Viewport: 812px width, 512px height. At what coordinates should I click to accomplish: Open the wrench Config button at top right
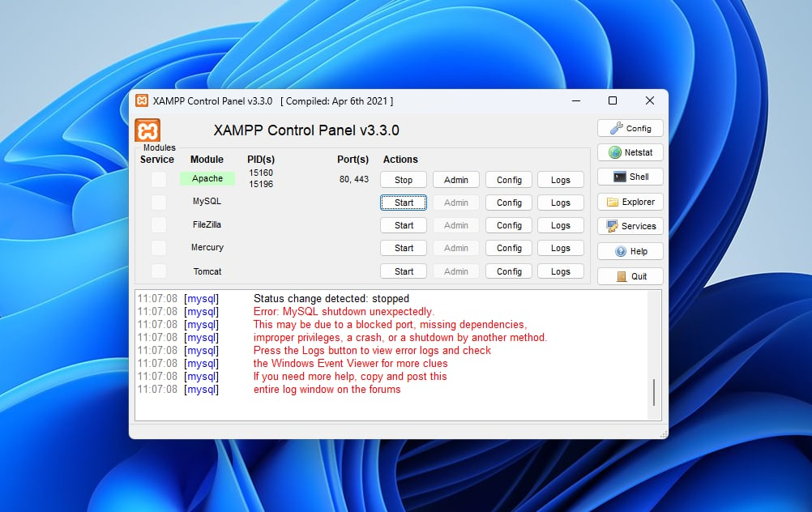(630, 128)
